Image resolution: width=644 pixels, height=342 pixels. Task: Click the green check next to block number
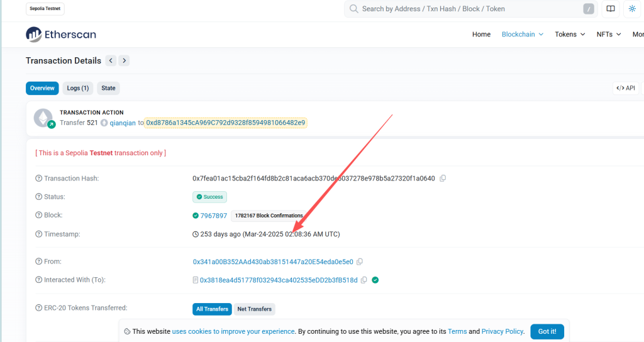tap(196, 216)
